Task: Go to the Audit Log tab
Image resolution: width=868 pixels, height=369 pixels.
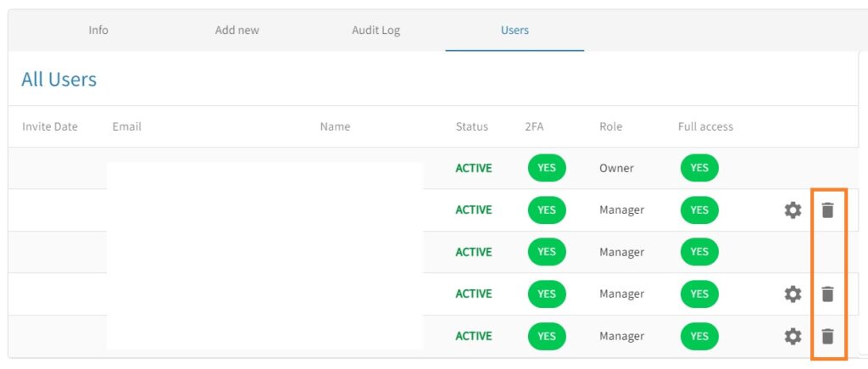Action: click(376, 31)
